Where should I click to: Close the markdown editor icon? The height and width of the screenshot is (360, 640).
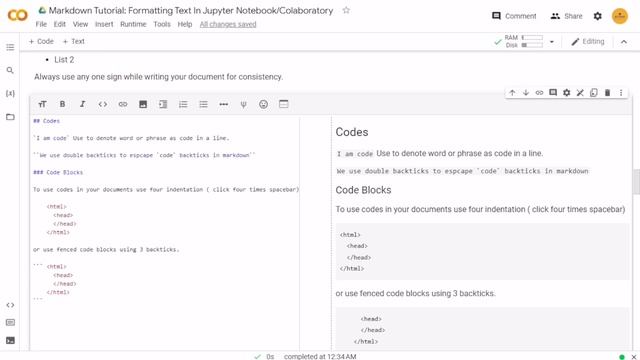click(x=580, y=93)
